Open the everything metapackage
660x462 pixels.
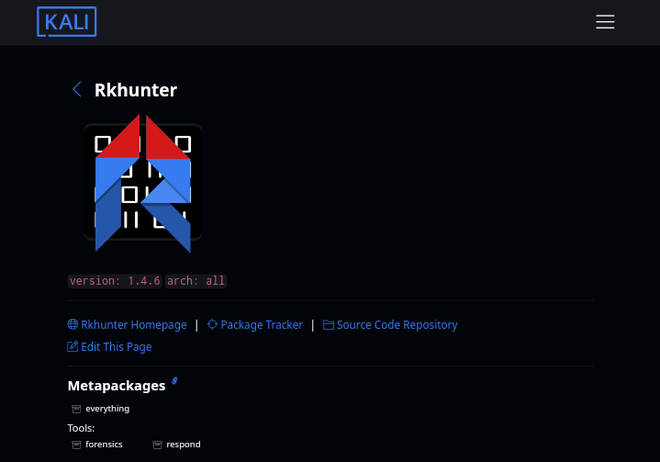(107, 409)
